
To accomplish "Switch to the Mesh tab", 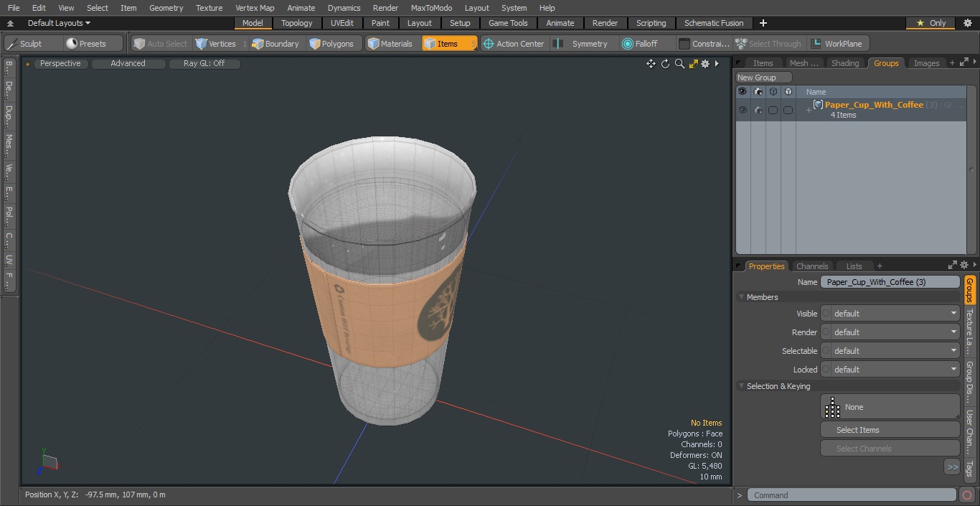I will 804,63.
